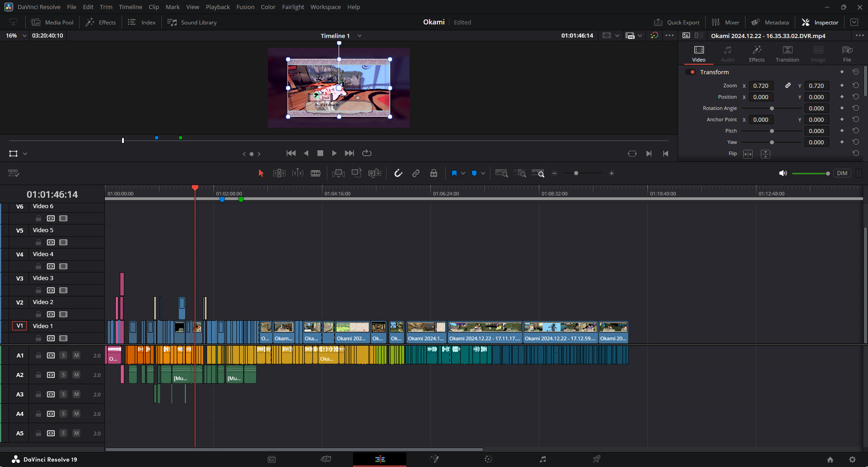This screenshot has height=467, width=868.
Task: Open the viewer zoom 16% dropdown
Action: (x=24, y=35)
